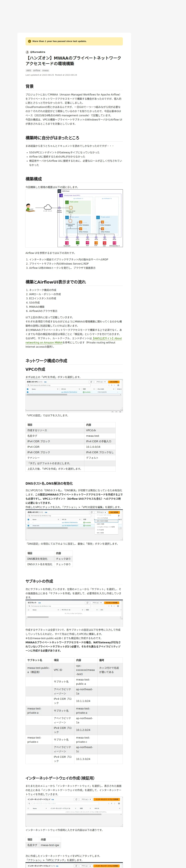Click the Internet Gateway icon in the architecture diagram
Image resolution: width=186 pixels, height=868 pixels.
click(59, 208)
